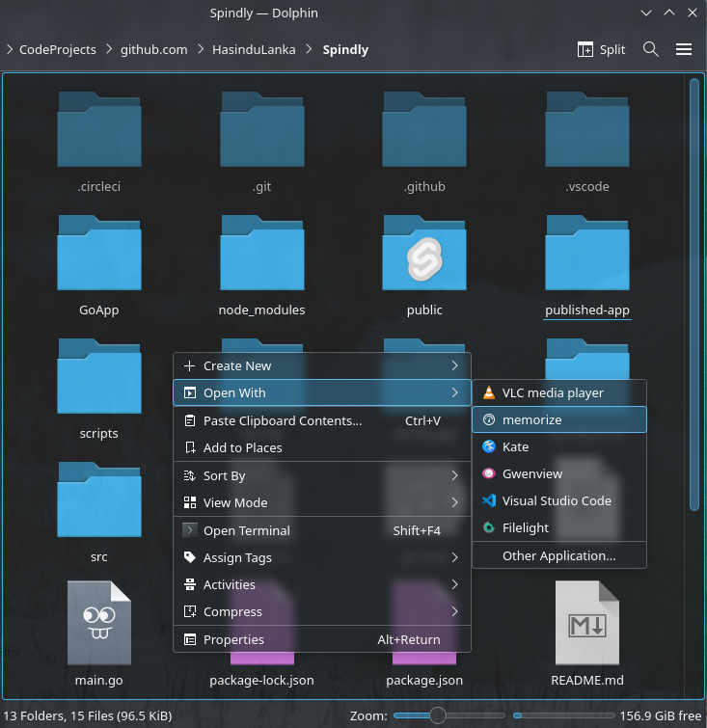707x728 pixels.
Task: Choose Paste Clipboard Contents
Action: pyautogui.click(x=322, y=420)
